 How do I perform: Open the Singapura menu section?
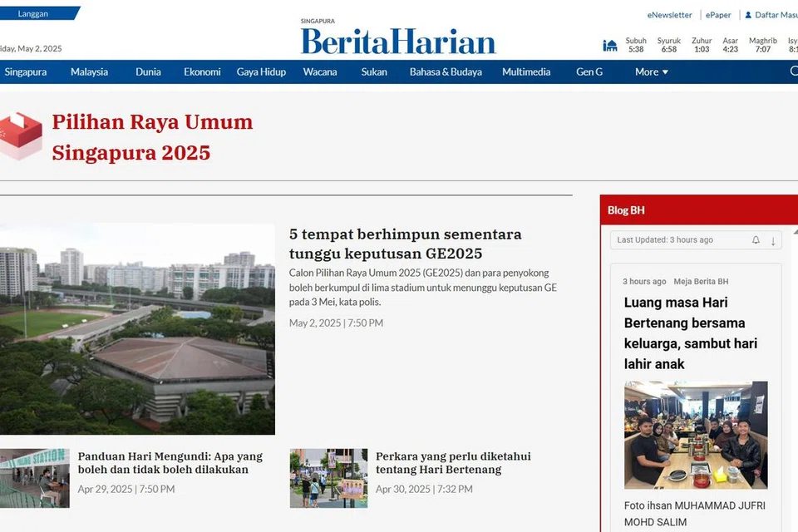point(26,72)
